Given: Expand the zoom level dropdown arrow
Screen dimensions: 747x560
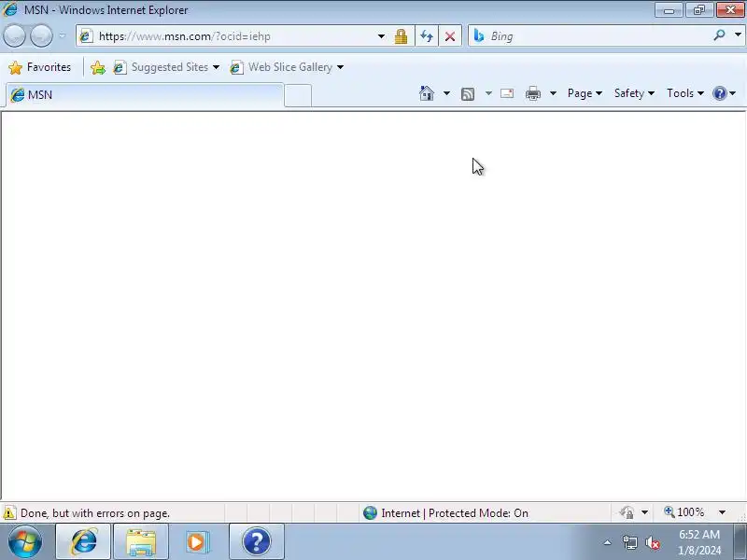Looking at the screenshot, I should point(722,512).
